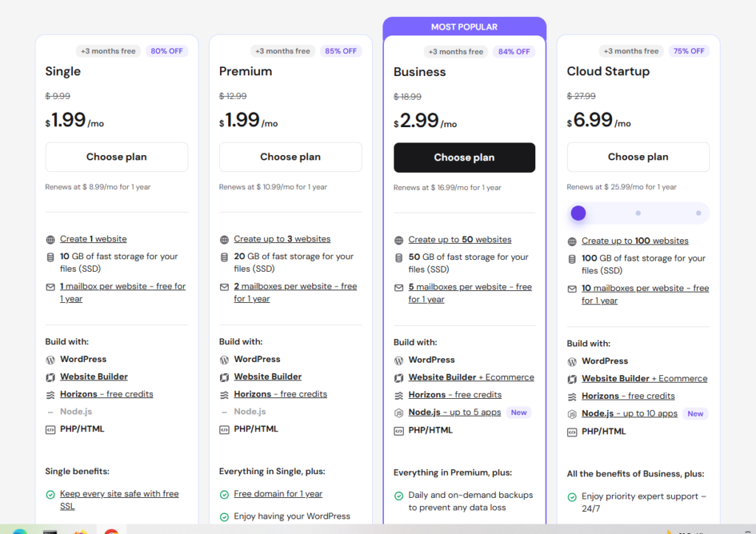Click the checkmark next to Free domain for 1 year
Image resolution: width=756 pixels, height=534 pixels.
(x=224, y=495)
